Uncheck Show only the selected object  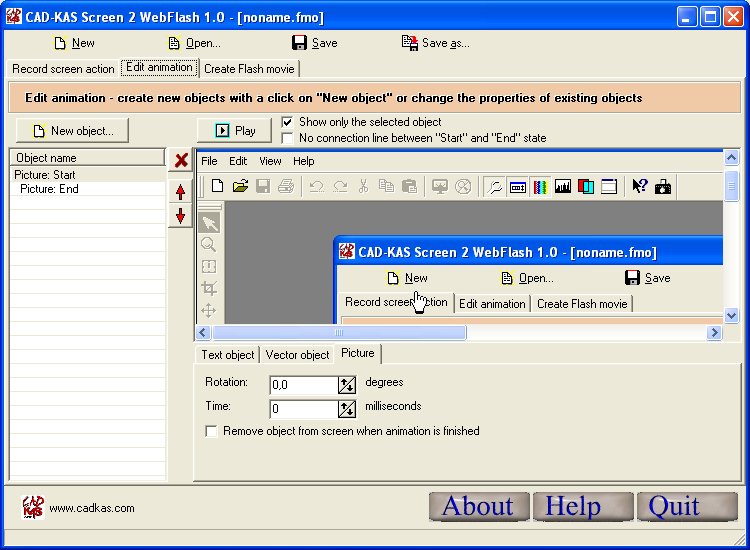287,122
